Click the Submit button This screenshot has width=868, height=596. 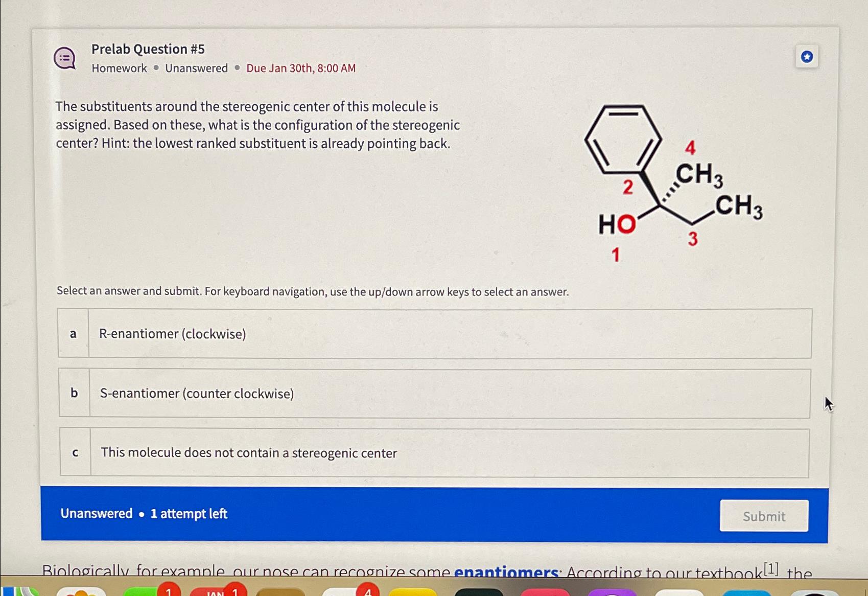click(763, 516)
